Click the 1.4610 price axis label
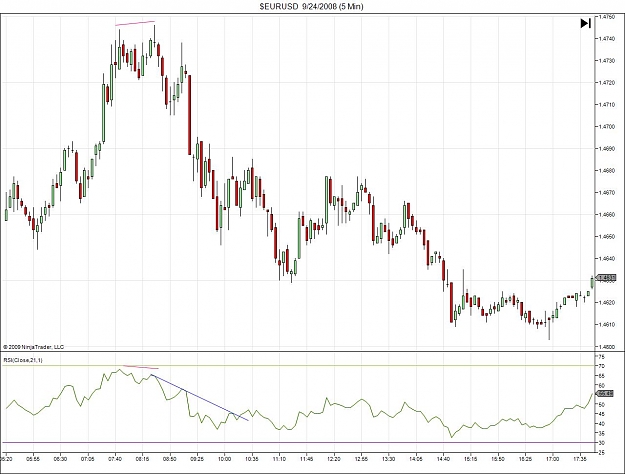The width and height of the screenshot is (625, 474). 607,325
